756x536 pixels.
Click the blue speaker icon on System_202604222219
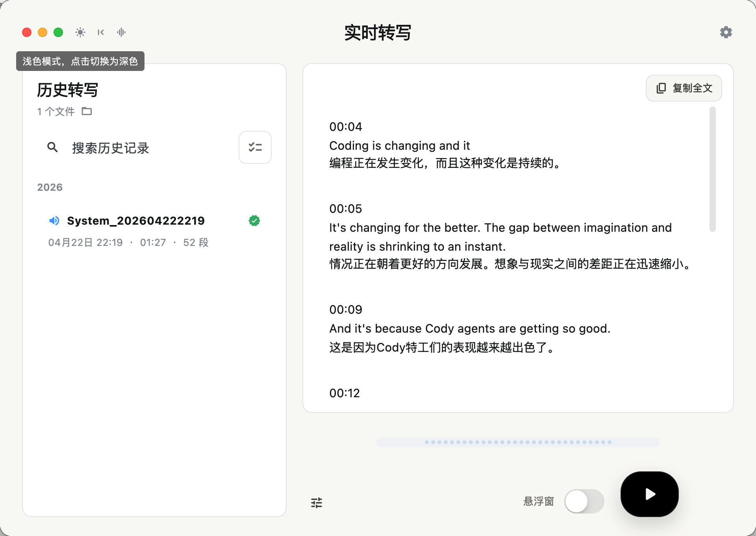point(54,221)
